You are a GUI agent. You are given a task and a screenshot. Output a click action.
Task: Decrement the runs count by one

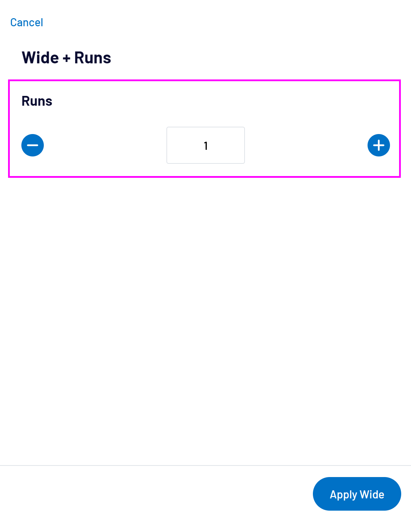tap(33, 145)
